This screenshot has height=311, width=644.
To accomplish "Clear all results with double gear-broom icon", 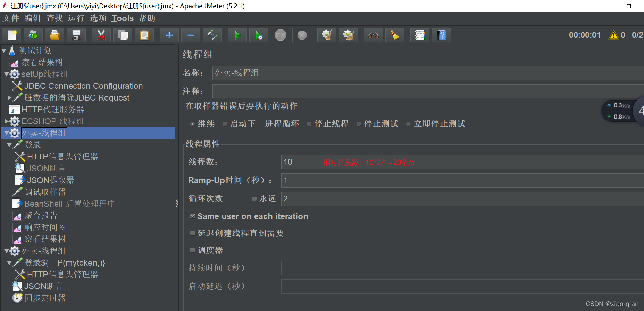I will coord(348,35).
